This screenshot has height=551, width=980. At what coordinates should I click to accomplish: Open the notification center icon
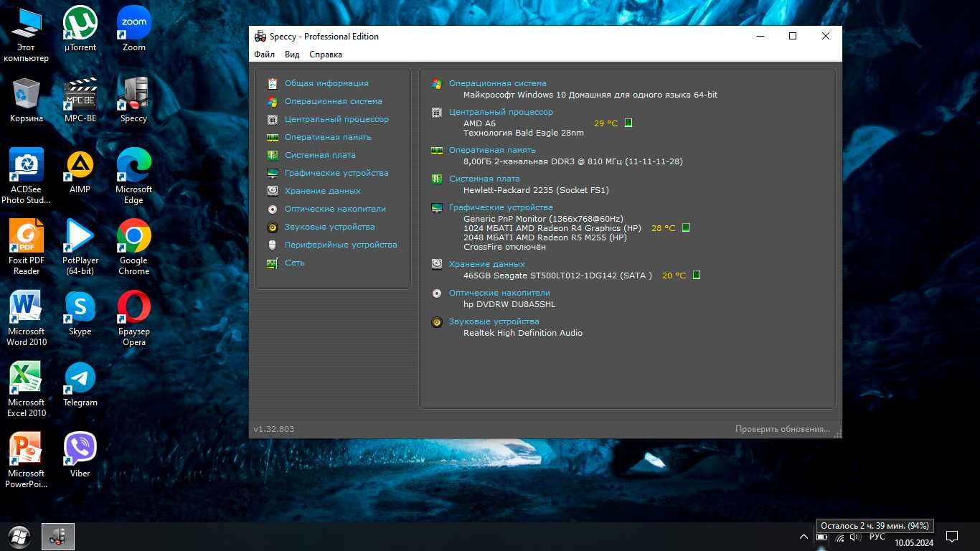(x=952, y=537)
